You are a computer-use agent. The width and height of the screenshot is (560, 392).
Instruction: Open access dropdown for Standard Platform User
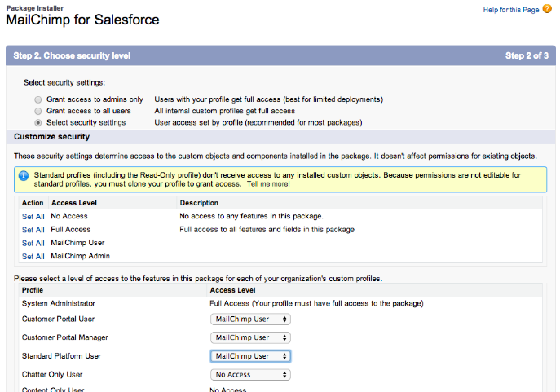pyautogui.click(x=250, y=356)
